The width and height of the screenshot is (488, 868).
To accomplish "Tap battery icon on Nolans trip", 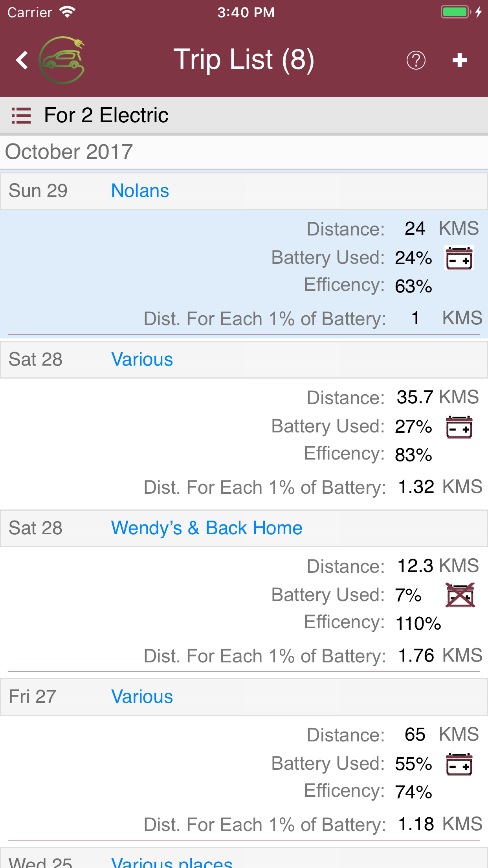I will pyautogui.click(x=459, y=258).
